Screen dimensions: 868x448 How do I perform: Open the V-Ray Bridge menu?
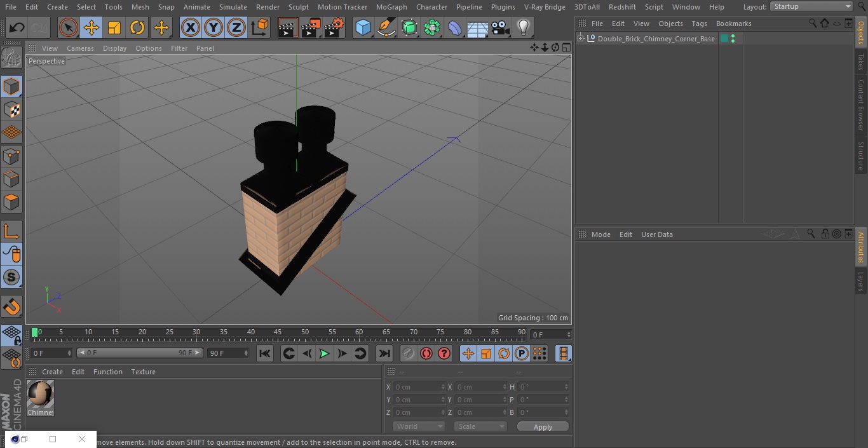(x=545, y=7)
